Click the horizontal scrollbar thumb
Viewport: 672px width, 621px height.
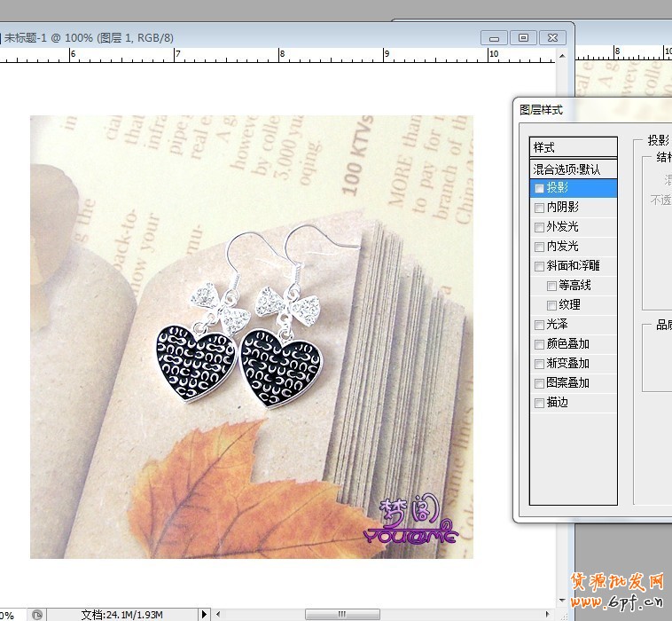click(342, 615)
